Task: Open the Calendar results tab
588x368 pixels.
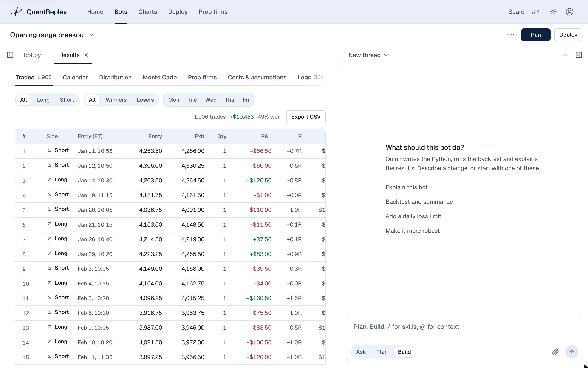Action: pos(75,78)
